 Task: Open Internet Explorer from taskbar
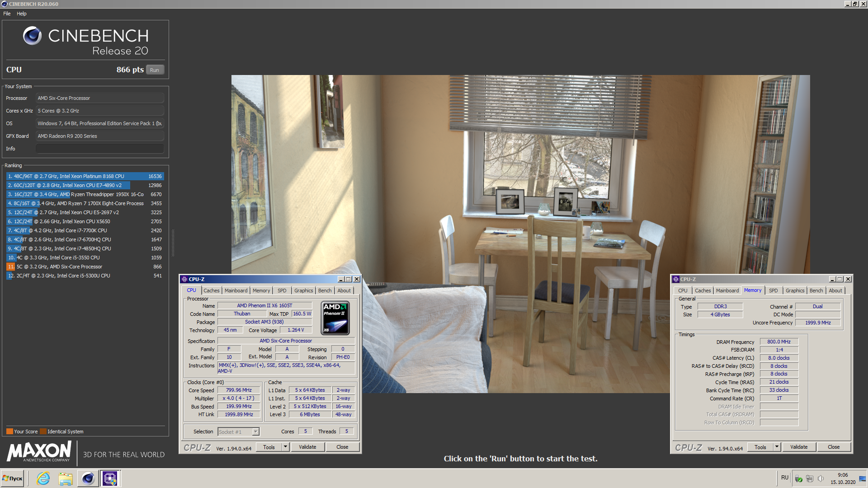click(x=43, y=479)
